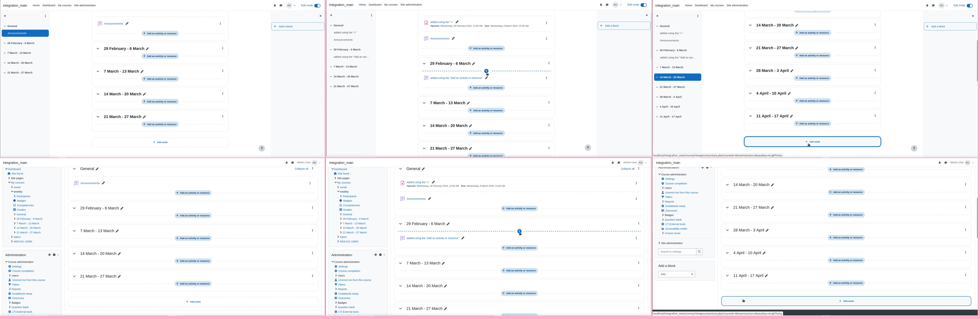
Task: Collapse '4 April - 10 April' content section, top-right panel
Action: (750, 94)
